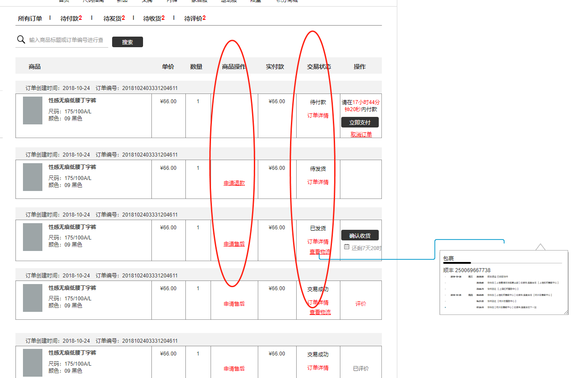Click the calendar icon beside 还剩7天20时
The height and width of the screenshot is (378, 588).
coord(347,247)
